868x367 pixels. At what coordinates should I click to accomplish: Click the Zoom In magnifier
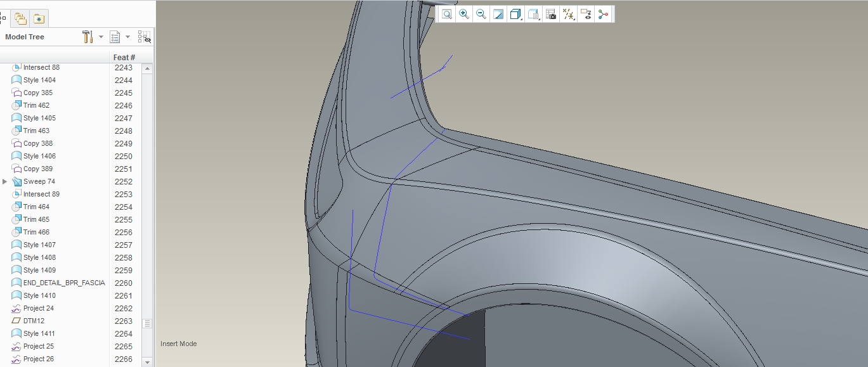coord(464,14)
